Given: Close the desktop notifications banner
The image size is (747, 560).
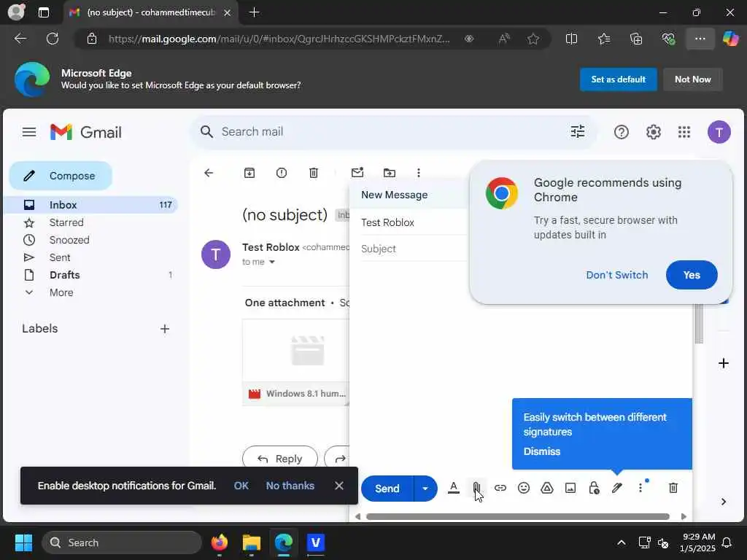Looking at the screenshot, I should 339,486.
